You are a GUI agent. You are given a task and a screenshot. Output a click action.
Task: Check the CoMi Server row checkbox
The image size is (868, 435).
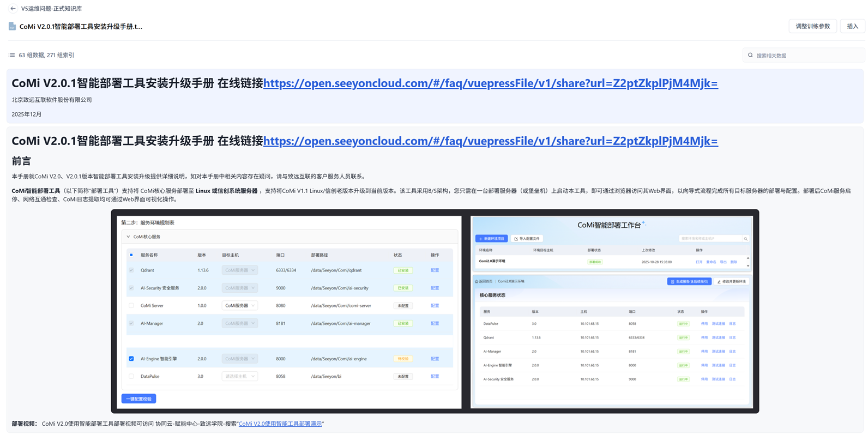(131, 306)
